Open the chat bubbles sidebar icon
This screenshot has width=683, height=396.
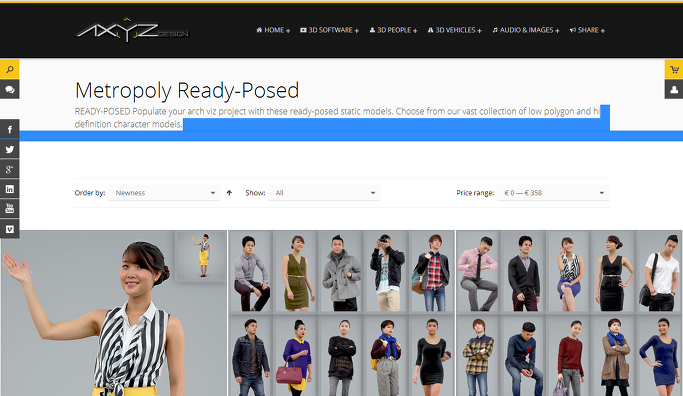click(x=10, y=89)
